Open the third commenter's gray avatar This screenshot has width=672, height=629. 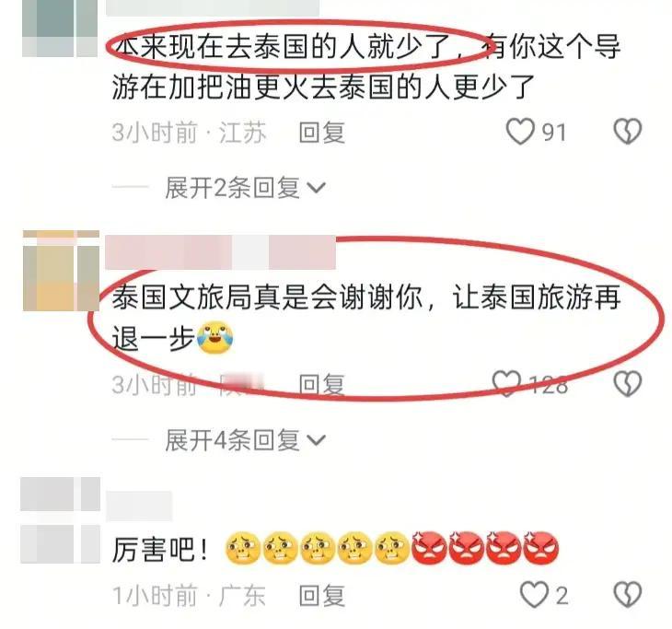coord(61,520)
